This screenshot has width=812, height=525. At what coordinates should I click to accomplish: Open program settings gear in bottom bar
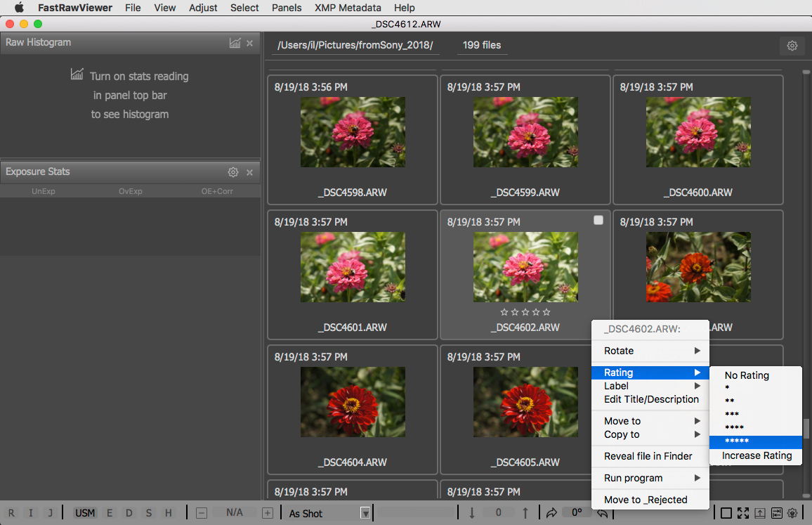pyautogui.click(x=793, y=513)
